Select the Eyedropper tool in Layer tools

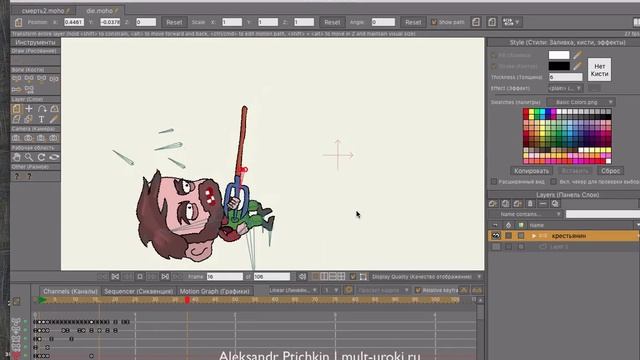click(x=54, y=119)
